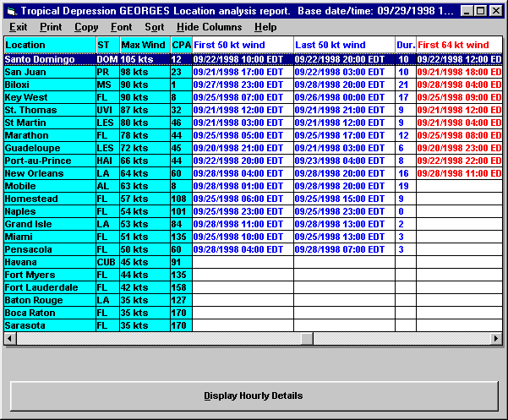Click the HAI state cell for Port-au-Prince
The height and width of the screenshot is (420, 508).
(108, 161)
